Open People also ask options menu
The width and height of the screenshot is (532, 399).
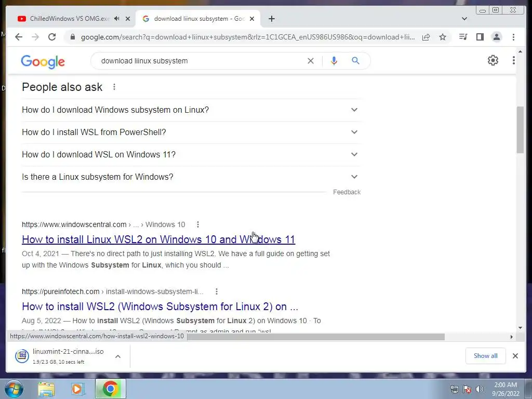(114, 87)
